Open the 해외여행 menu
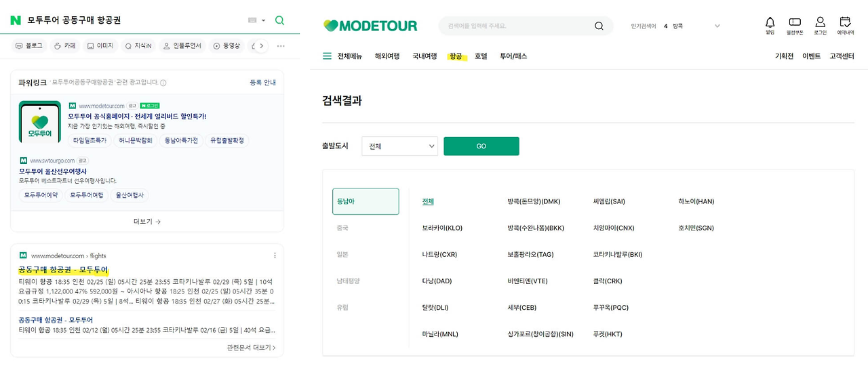 point(387,56)
